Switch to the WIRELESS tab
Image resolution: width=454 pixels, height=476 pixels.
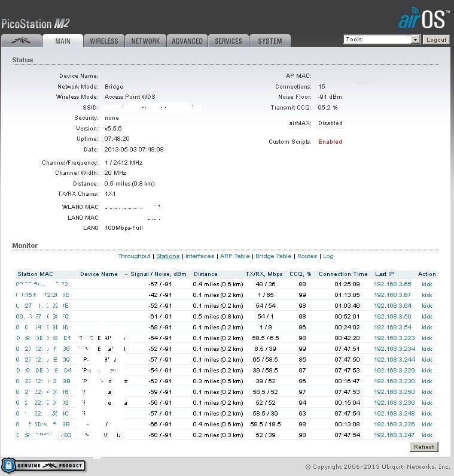104,41
